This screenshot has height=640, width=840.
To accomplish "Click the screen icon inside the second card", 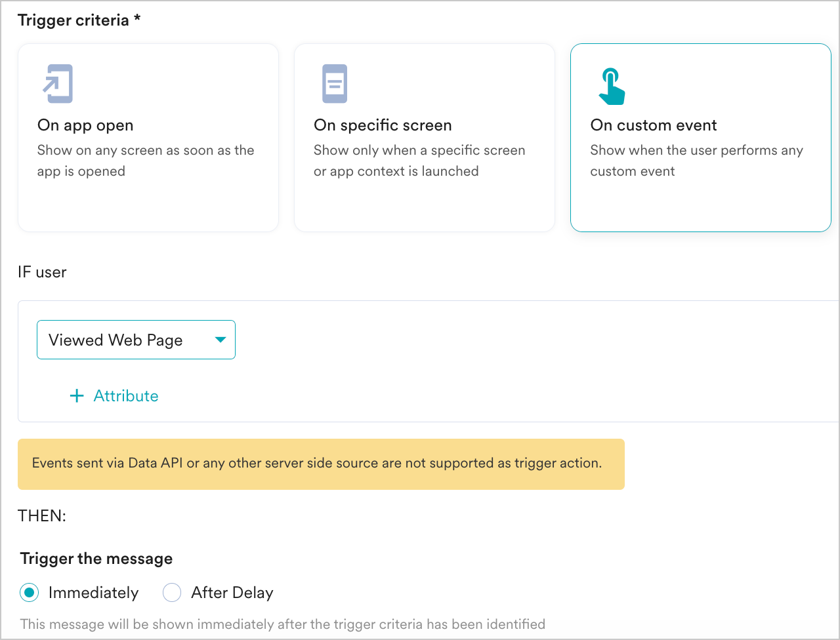I will click(334, 83).
